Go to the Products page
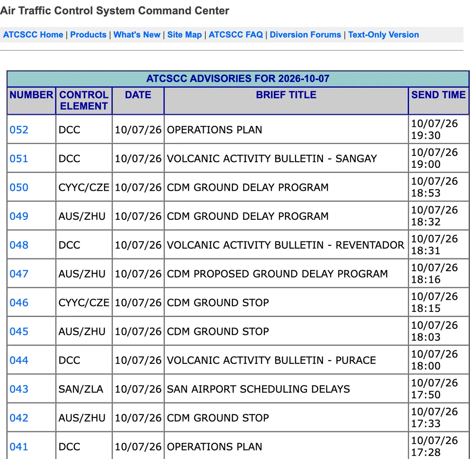This screenshot has width=476, height=459. click(x=88, y=35)
